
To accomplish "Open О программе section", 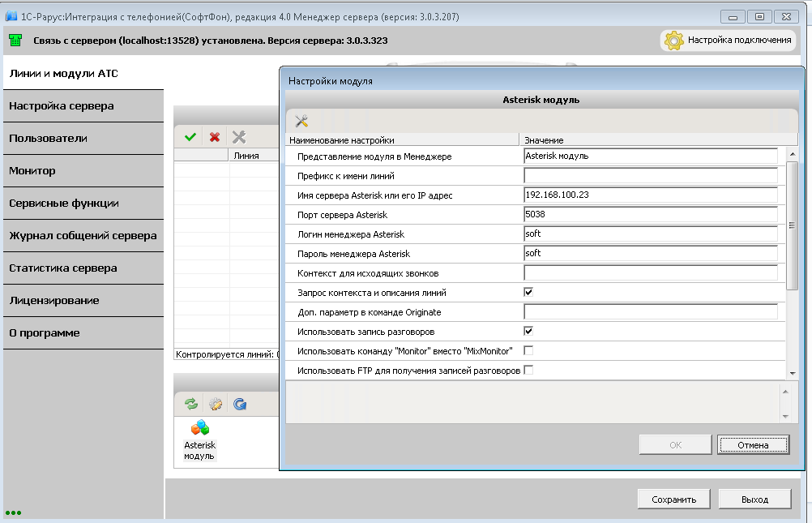I will click(x=83, y=332).
